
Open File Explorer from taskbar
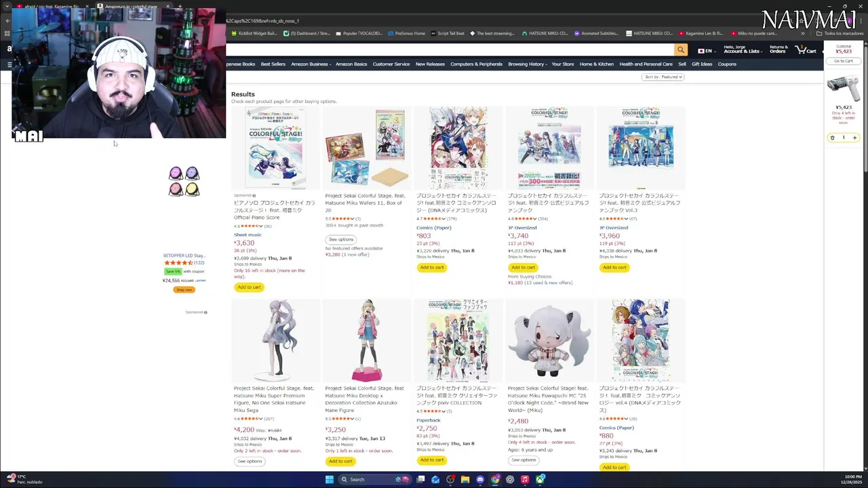[x=465, y=479]
